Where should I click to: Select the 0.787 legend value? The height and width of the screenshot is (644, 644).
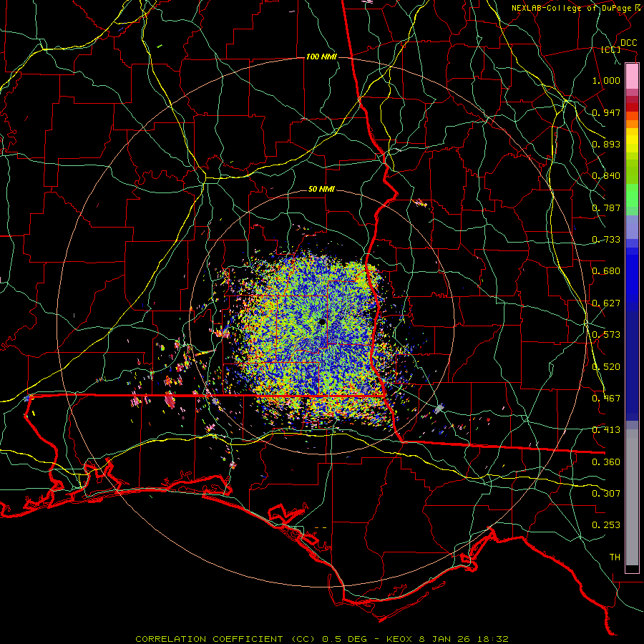tap(606, 208)
